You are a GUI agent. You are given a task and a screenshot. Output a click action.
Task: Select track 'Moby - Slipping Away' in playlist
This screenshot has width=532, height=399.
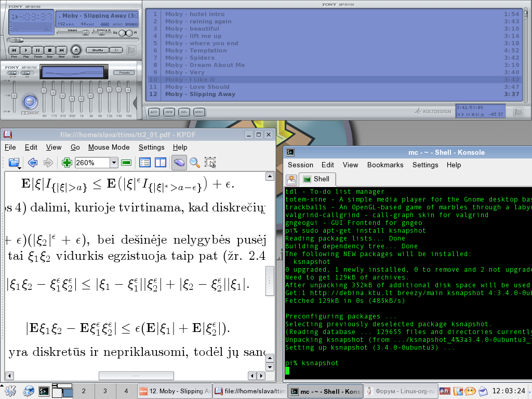coord(334,95)
